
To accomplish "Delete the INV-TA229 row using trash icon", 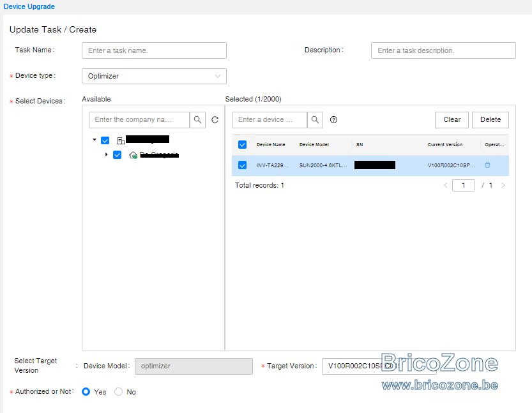I will tap(487, 165).
